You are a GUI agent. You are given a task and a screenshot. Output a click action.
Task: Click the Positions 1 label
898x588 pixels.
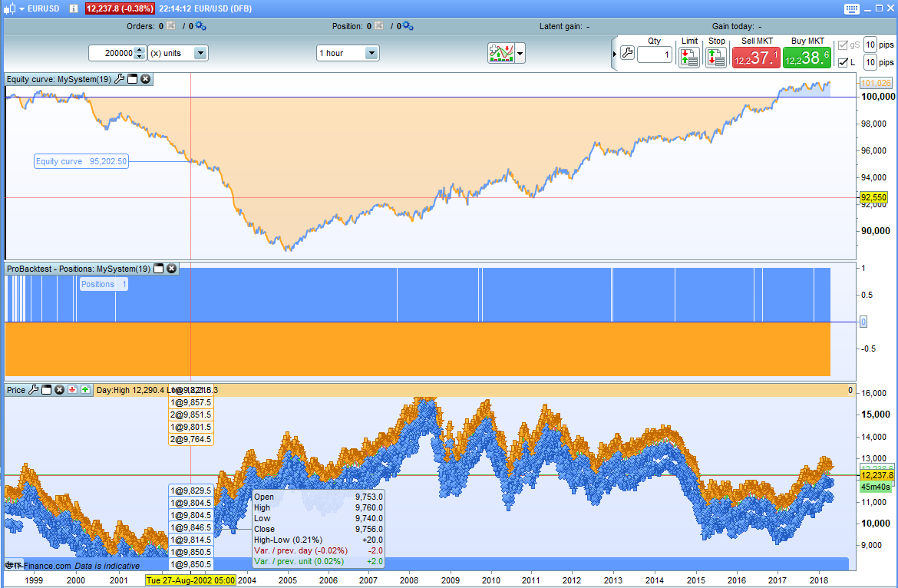coord(104,284)
